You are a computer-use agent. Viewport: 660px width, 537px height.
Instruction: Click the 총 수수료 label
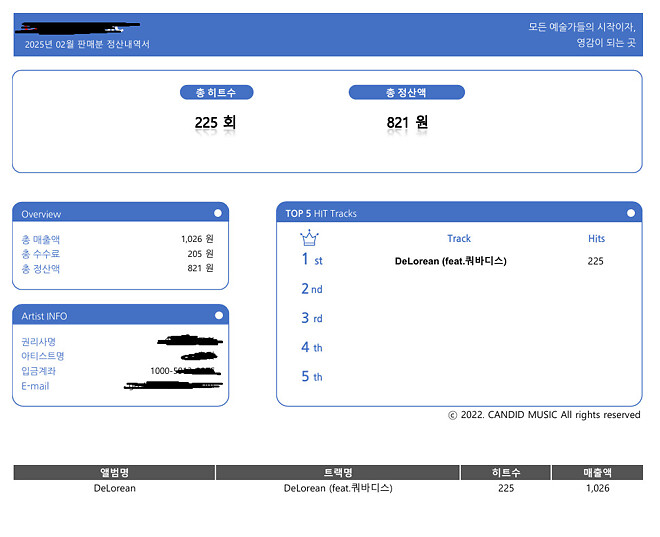(41, 254)
